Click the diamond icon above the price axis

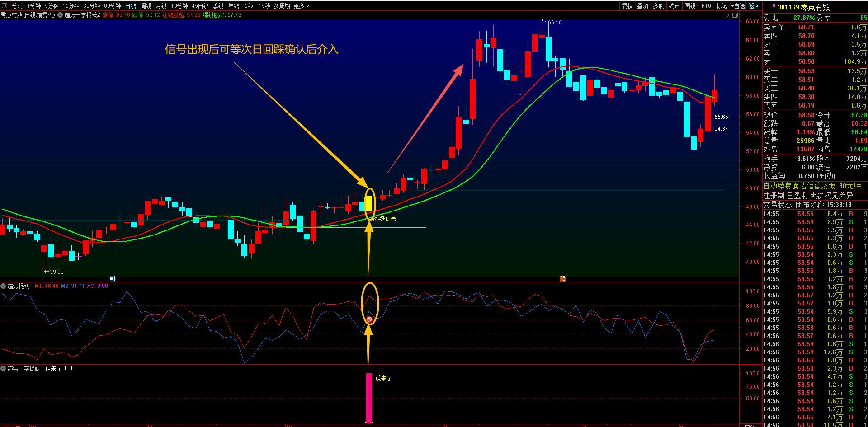pyautogui.click(x=727, y=15)
